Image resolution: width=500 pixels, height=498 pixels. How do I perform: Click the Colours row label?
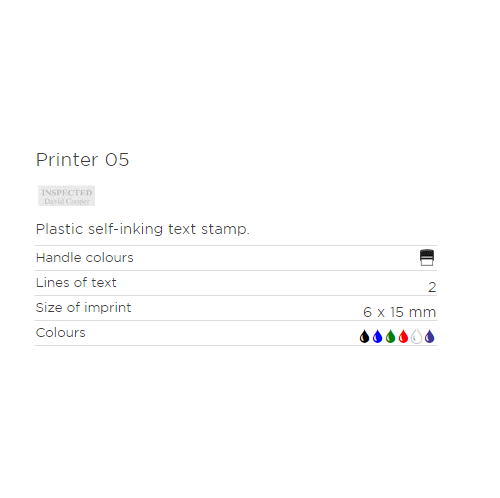(x=61, y=333)
